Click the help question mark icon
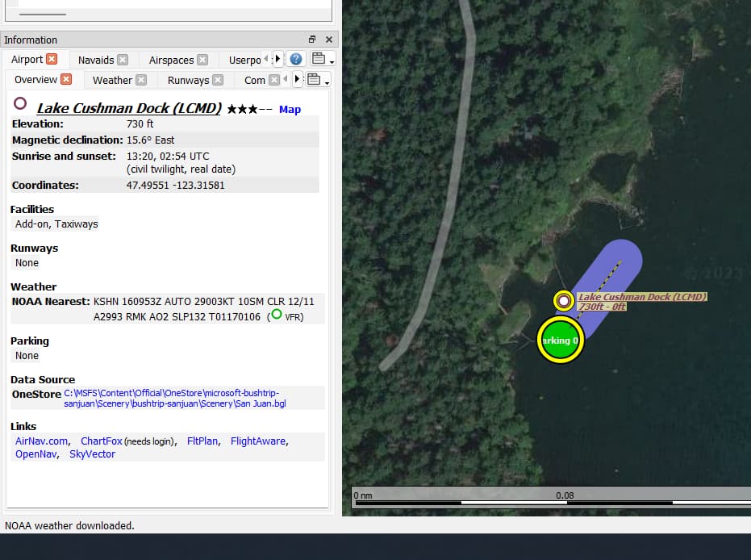 pyautogui.click(x=295, y=58)
